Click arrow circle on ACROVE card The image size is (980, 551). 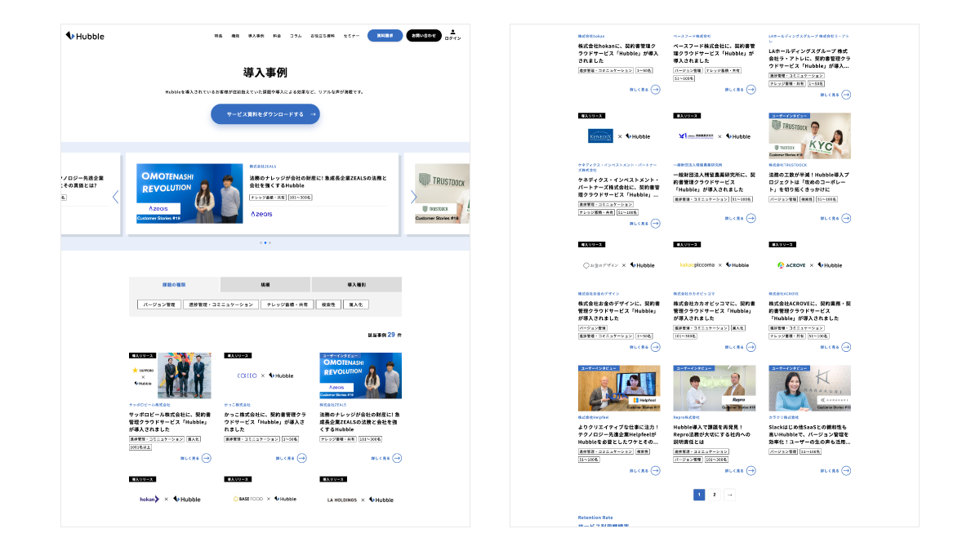[846, 347]
